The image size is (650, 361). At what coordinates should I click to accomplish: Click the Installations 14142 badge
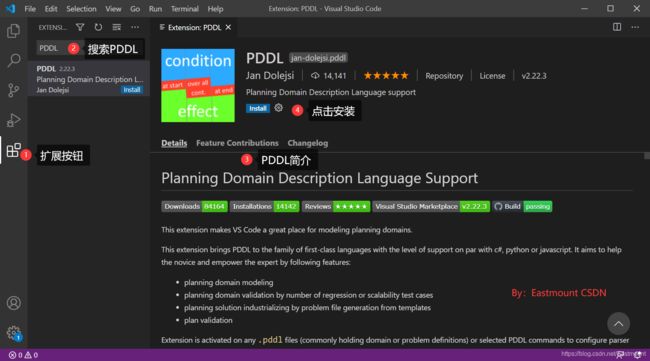point(264,206)
